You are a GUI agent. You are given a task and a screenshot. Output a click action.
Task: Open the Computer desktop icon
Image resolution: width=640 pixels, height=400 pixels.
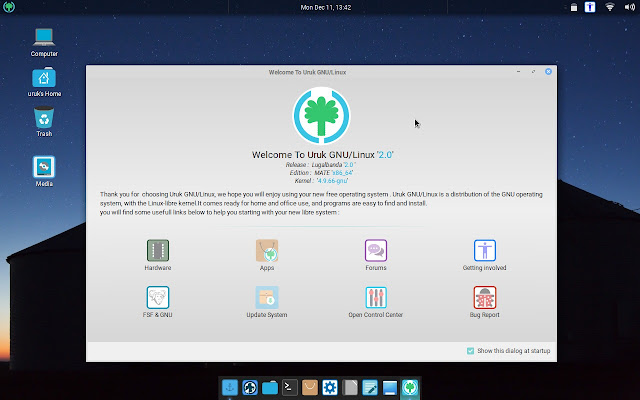44,38
